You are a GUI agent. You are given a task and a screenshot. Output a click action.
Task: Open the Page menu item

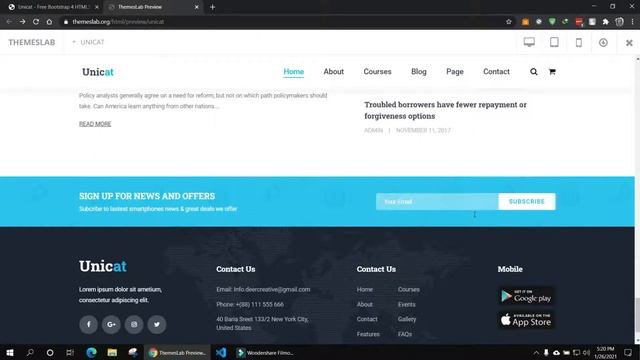[455, 72]
